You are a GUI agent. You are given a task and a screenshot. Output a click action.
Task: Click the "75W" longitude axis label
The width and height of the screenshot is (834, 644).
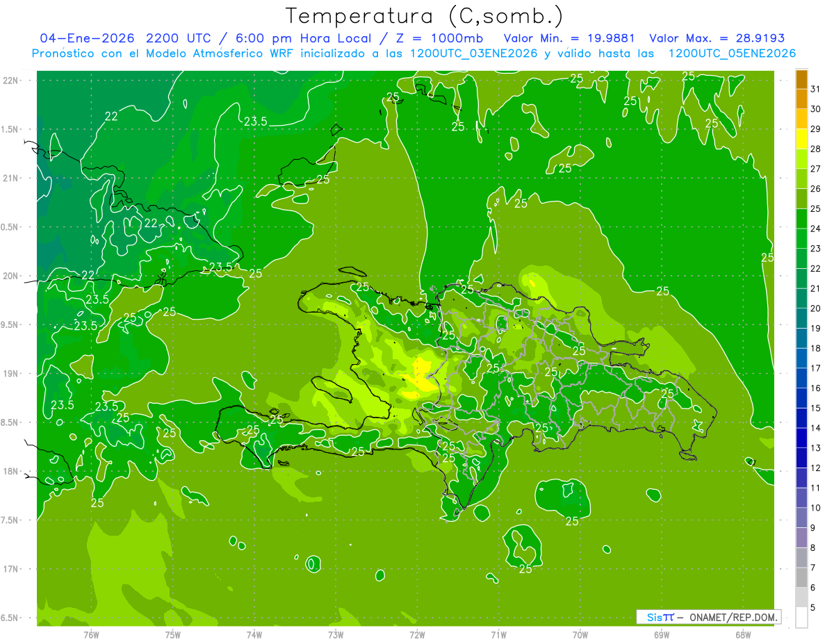point(173,635)
